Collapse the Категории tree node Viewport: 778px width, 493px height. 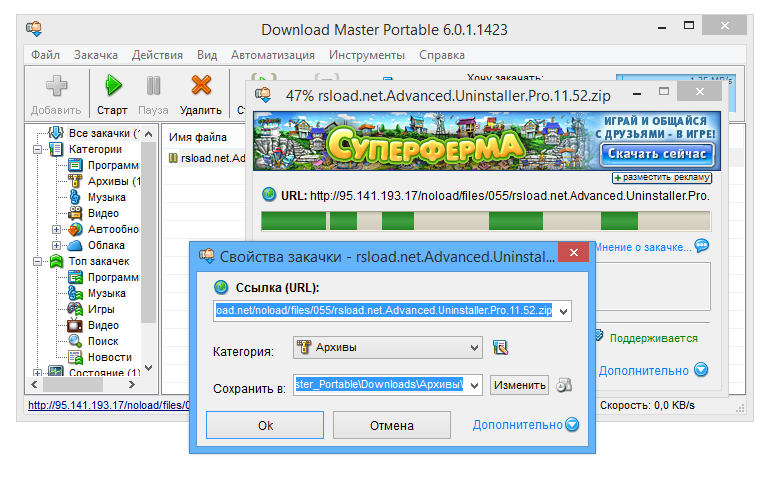37,149
